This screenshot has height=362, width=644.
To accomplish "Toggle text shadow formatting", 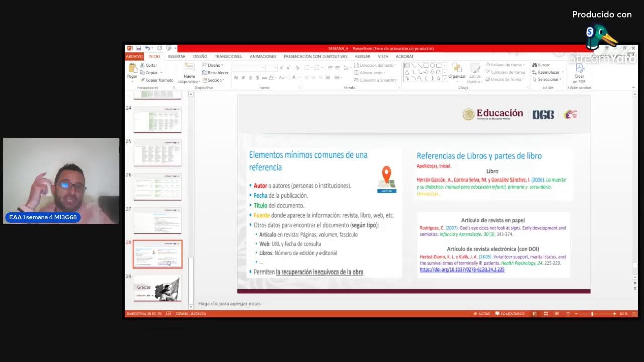I will click(x=257, y=78).
